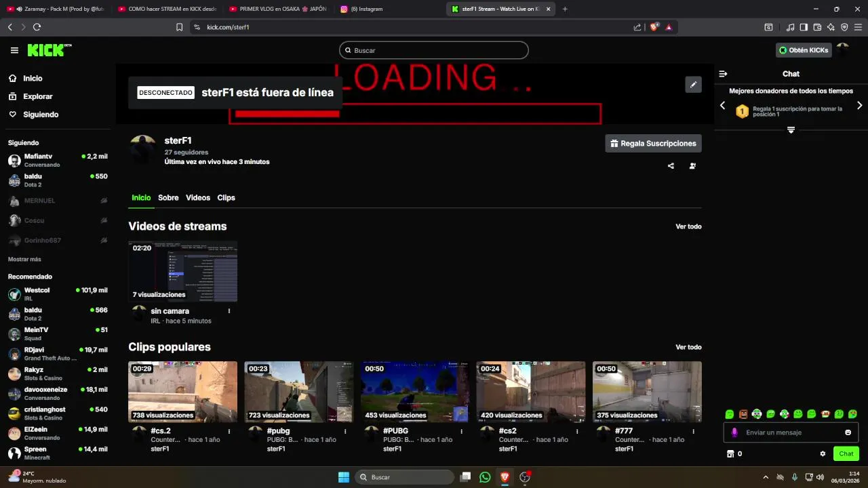Viewport: 868px width, 488px height.
Task: Open options menu for 'sin camara' video
Action: (x=229, y=311)
